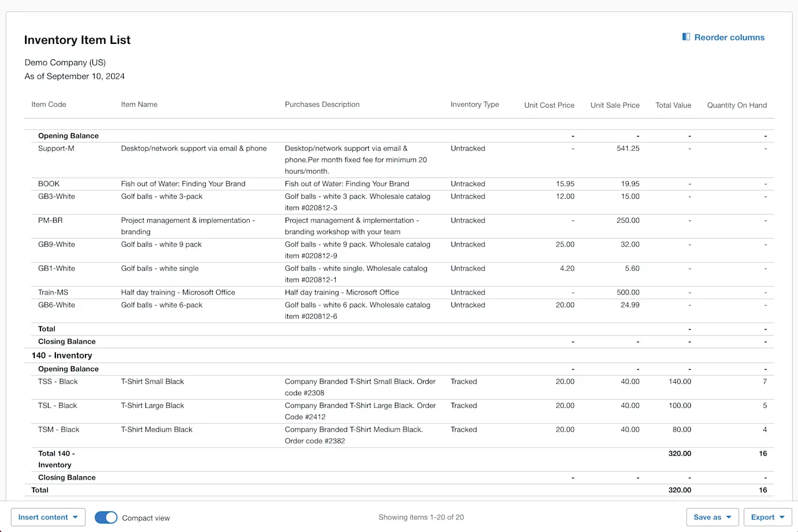Select T-Shirt Large Black item name
The width and height of the screenshot is (798, 532).
(152, 405)
